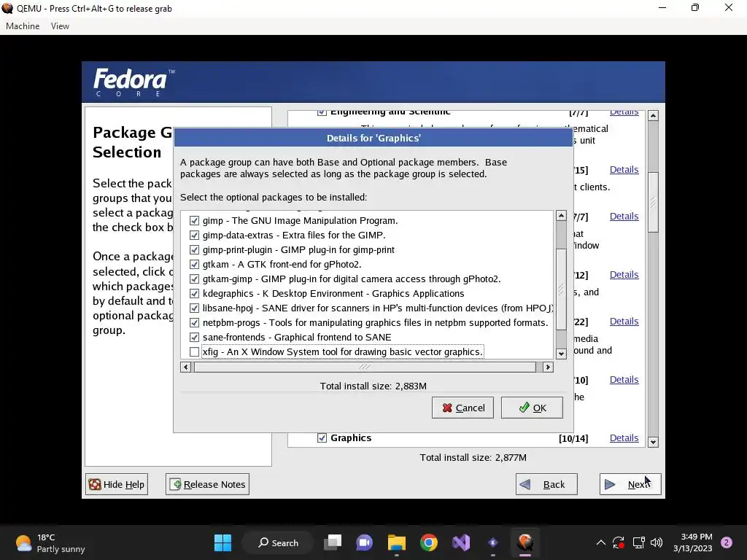Uncheck gimp-data-extras package
Screen dimensions: 747x560
[x=194, y=236]
